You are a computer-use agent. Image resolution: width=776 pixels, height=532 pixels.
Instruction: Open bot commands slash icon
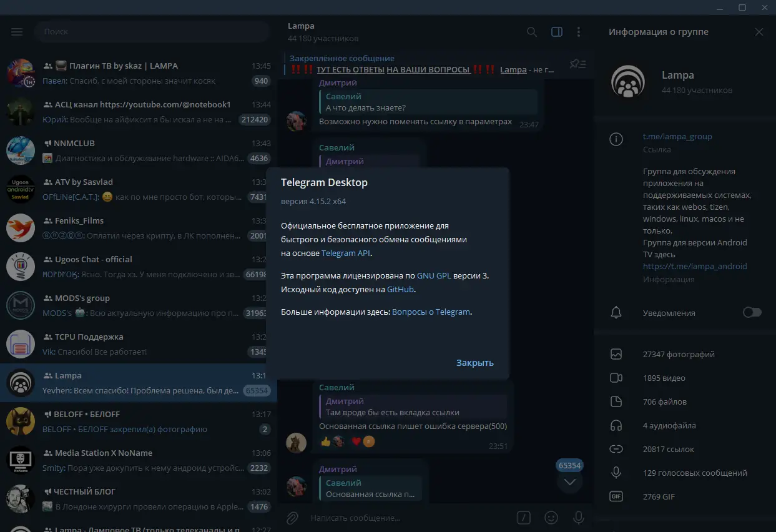pos(524,518)
